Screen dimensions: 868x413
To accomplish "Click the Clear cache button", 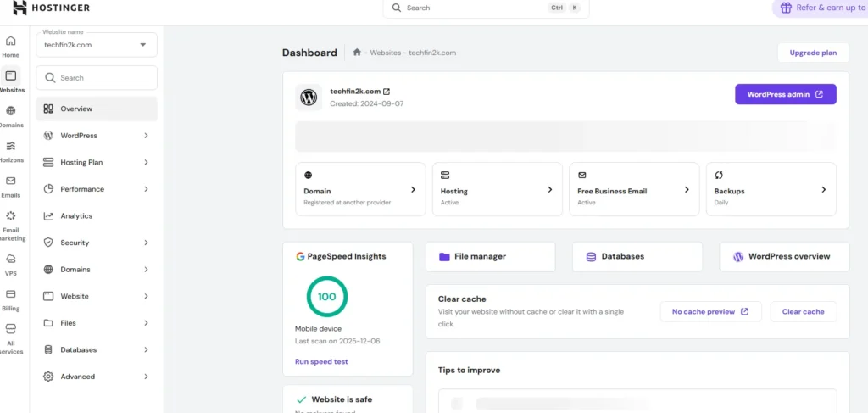I will [x=804, y=312].
